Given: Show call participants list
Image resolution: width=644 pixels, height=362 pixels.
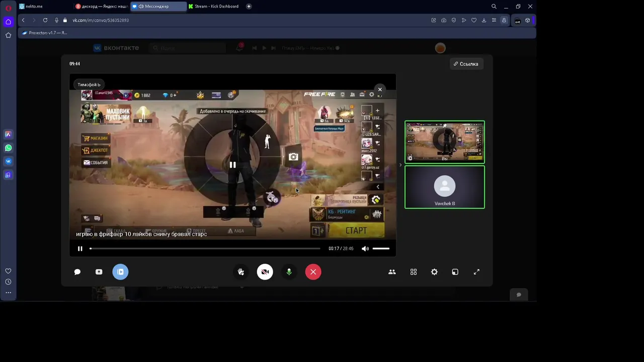Looking at the screenshot, I should [x=392, y=272].
